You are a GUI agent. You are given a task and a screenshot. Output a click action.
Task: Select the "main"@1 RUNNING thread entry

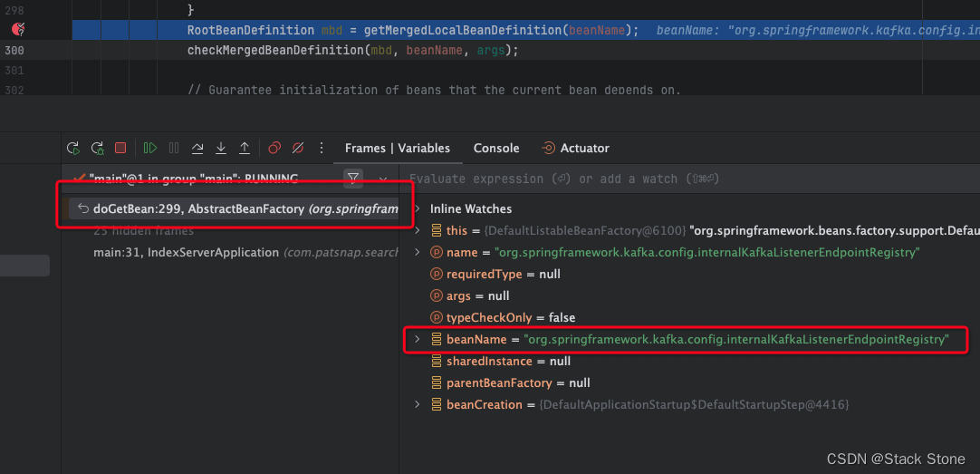click(194, 179)
